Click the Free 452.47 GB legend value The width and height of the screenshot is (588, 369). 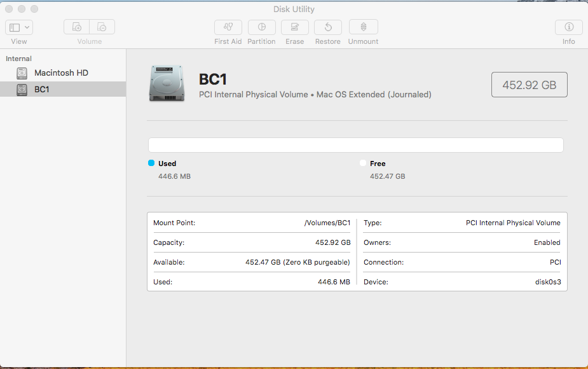387,176
